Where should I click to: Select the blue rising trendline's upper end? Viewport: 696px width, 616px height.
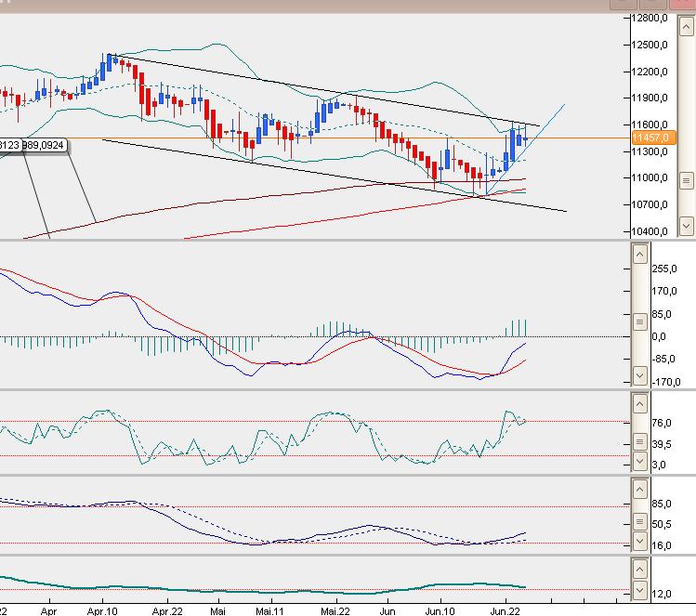point(564,105)
